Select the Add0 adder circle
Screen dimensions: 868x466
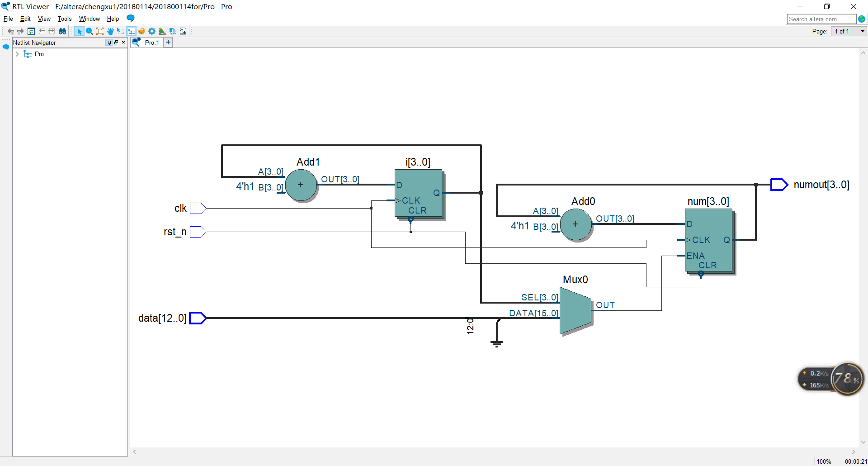[576, 224]
